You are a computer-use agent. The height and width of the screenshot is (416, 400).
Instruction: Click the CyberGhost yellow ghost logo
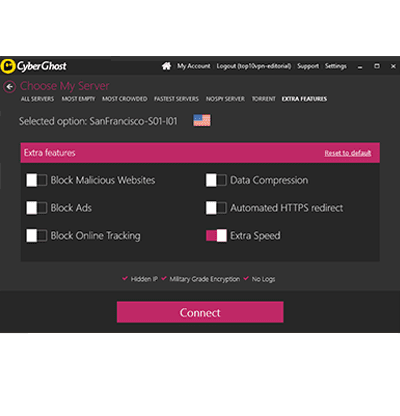pos(8,66)
